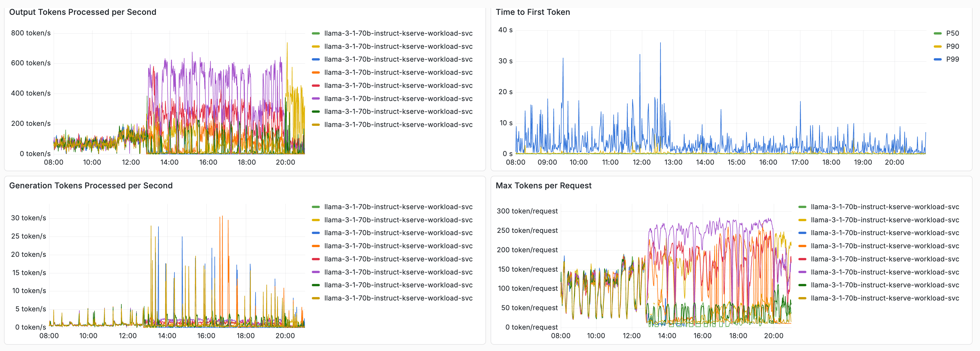This screenshot has width=980, height=351.
Task: Open panel menu for Max Tokens per Request
Action: 543,185
